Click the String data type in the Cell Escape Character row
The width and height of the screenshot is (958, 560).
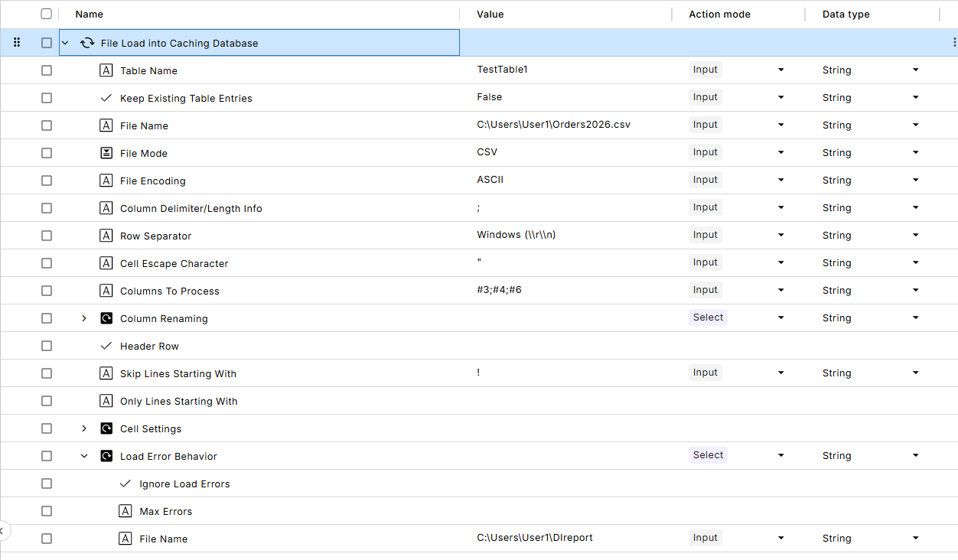(837, 263)
